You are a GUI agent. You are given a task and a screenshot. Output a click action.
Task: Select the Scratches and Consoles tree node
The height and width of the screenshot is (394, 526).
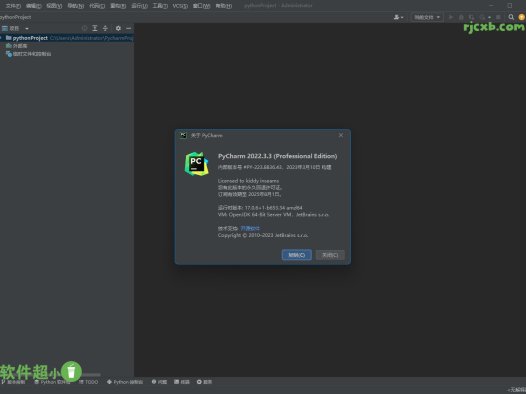29,54
